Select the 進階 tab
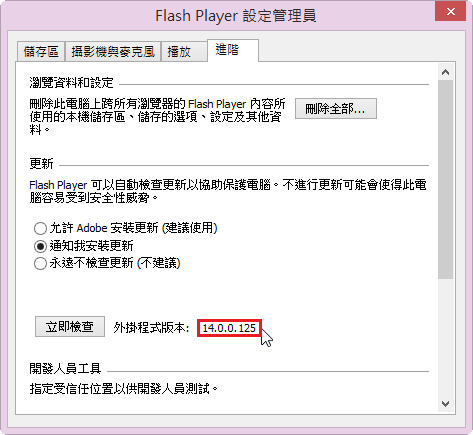 233,50
